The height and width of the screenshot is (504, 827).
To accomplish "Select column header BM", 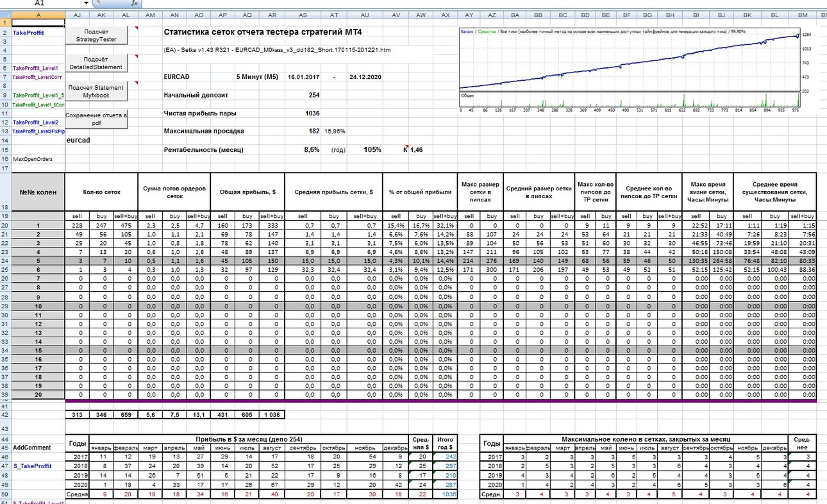I will [x=803, y=13].
